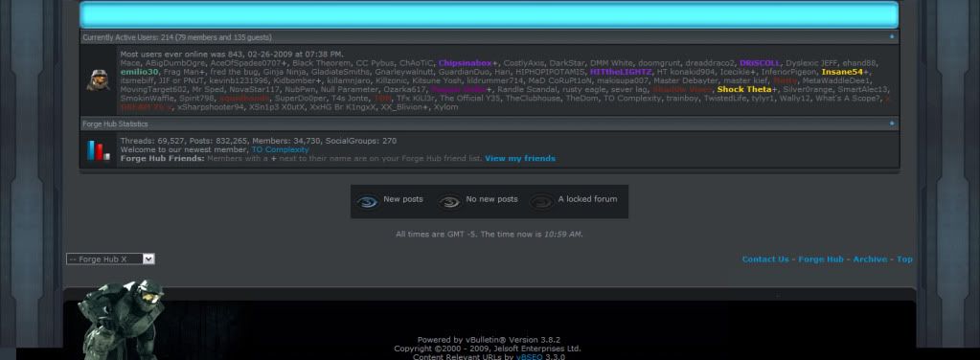The height and width of the screenshot is (360, 980).
Task: Collapse the Currently Active Users section
Action: click(892, 37)
